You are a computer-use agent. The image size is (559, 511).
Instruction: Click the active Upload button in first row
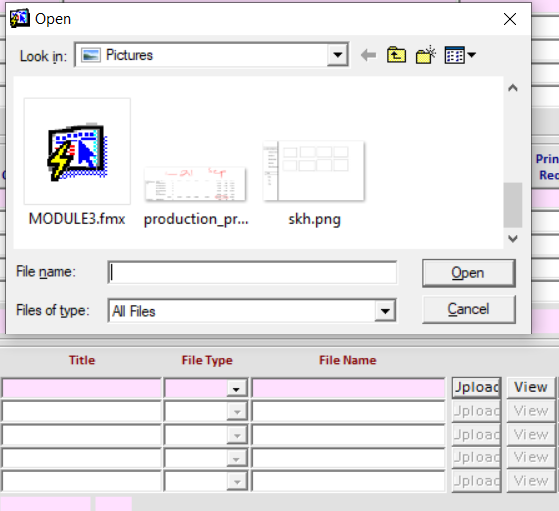477,388
